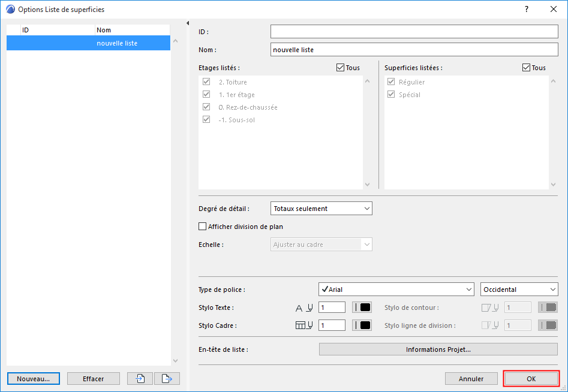
Task: Click the left list scrollbar down arrow
Action: click(176, 360)
